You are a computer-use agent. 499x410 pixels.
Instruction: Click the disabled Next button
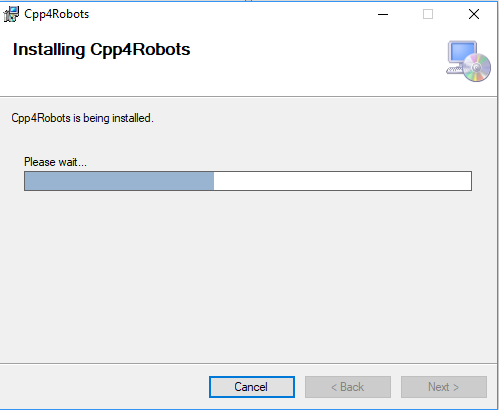coord(444,387)
